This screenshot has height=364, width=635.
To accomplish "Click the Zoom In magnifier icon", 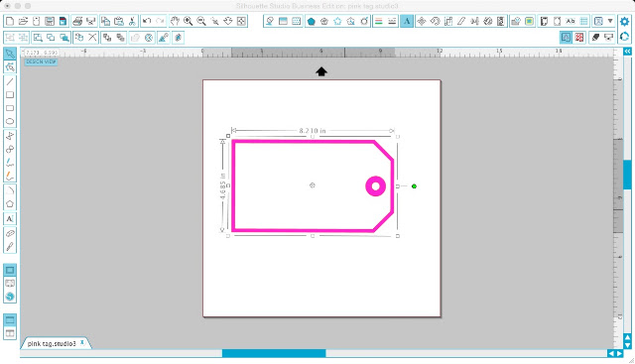I will pos(188,21).
